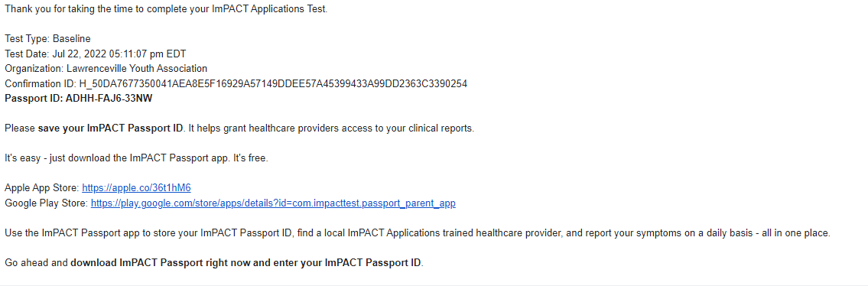Click the 'Google Play Store:' label
This screenshot has width=868, height=286.
(x=47, y=203)
